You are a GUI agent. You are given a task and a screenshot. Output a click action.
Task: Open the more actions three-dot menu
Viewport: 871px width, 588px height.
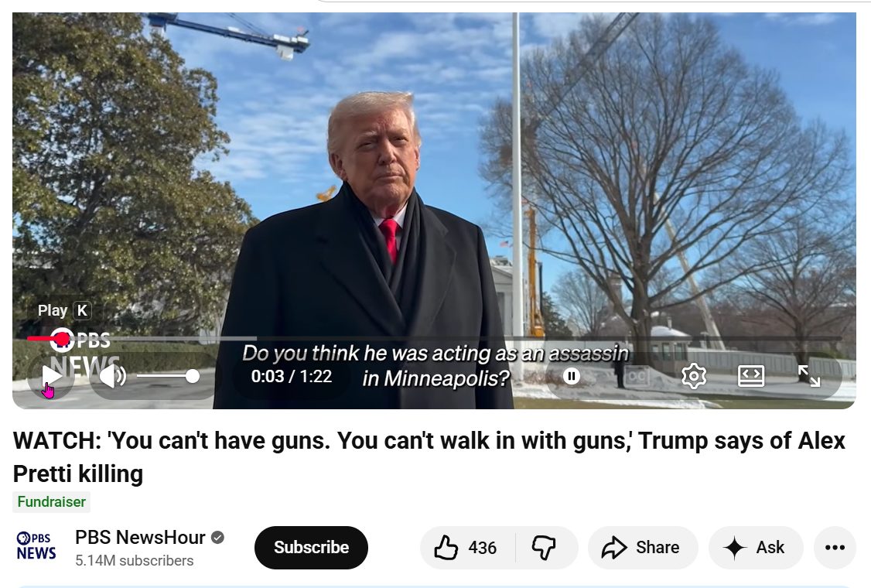[x=835, y=548]
